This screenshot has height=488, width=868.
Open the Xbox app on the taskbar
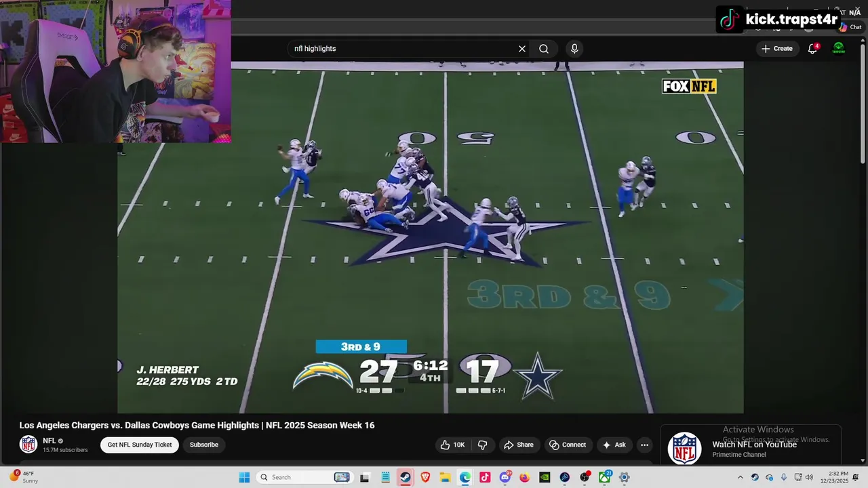(604, 477)
